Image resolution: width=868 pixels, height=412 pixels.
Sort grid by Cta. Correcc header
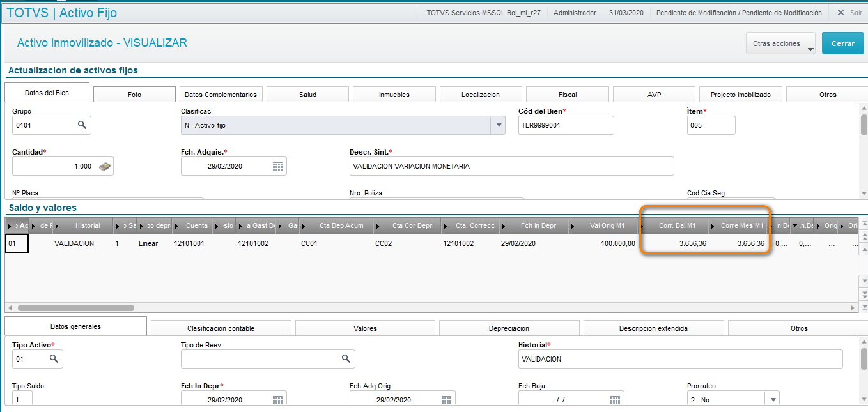[475, 225]
